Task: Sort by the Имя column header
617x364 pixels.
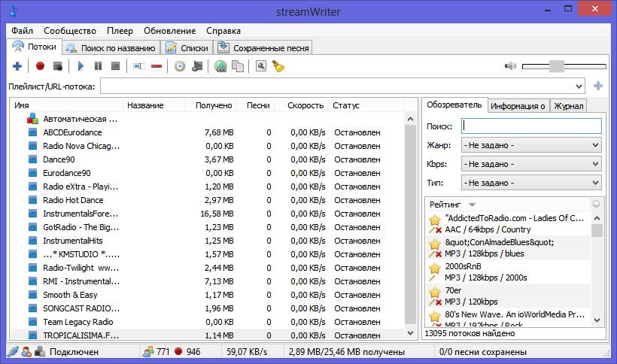Action: point(66,105)
